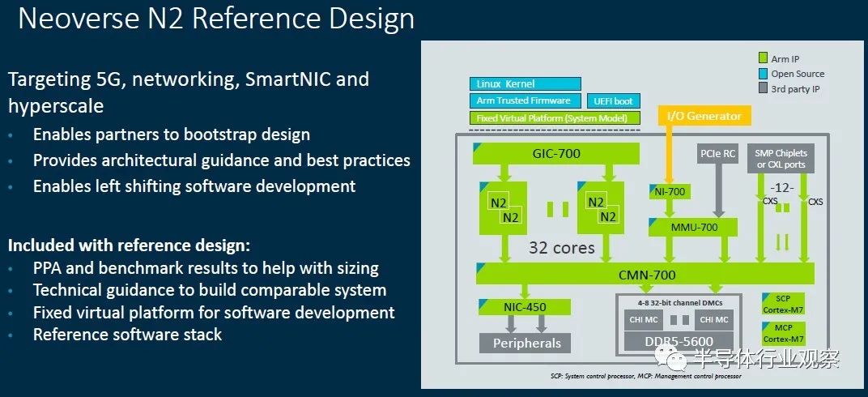Click the Neoverse N2 Reference Design title
This screenshot has height=397, width=868.
[216, 19]
